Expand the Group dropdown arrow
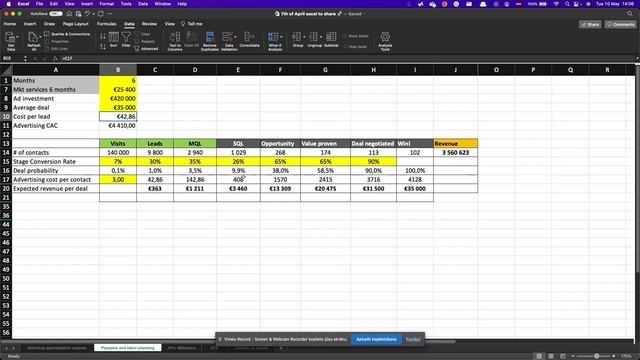Image resolution: width=640 pixels, height=360 pixels. coord(304,37)
